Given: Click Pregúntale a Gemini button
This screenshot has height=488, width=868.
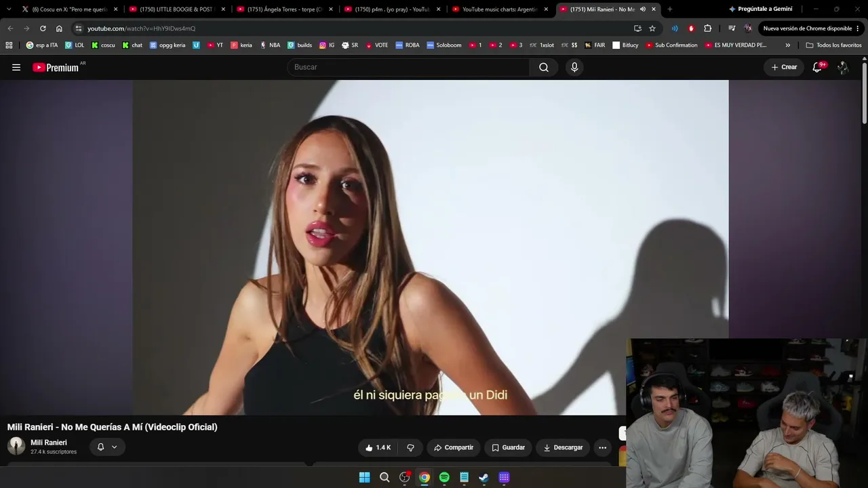Looking at the screenshot, I should pyautogui.click(x=760, y=9).
